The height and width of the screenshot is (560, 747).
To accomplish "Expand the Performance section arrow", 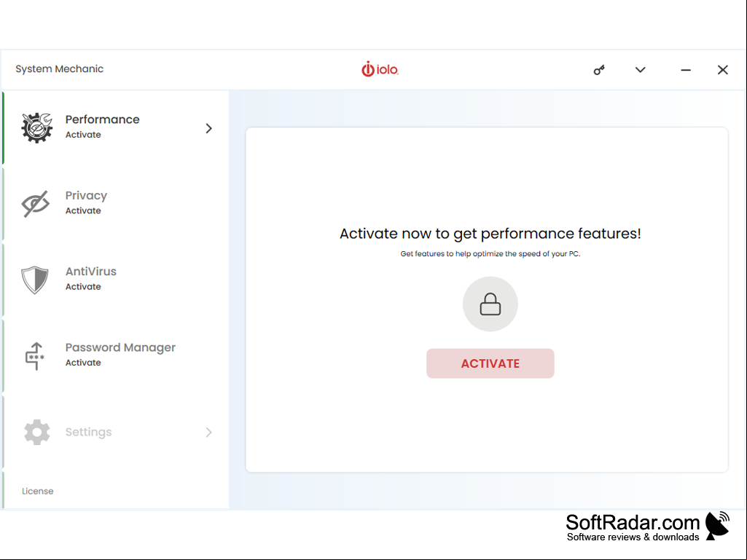I will 208,128.
